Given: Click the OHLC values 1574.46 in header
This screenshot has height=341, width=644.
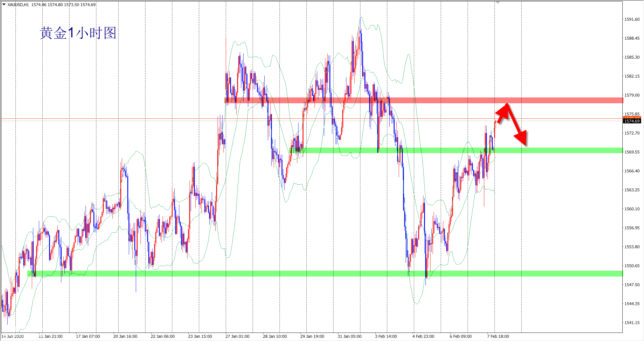Looking at the screenshot, I should [38, 5].
